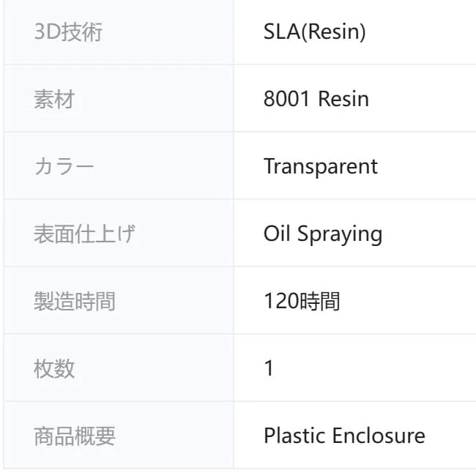476x473 pixels.
Task: Click the 表面仕上げ row label
Action: [x=84, y=234]
